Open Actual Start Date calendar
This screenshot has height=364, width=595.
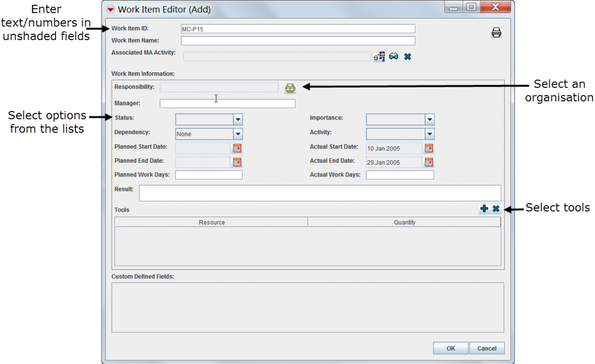(x=429, y=148)
